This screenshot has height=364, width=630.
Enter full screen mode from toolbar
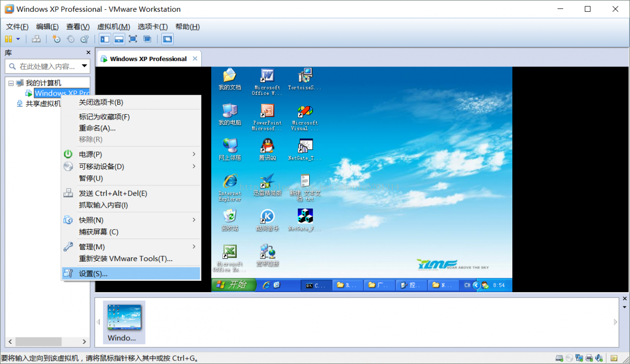[133, 39]
